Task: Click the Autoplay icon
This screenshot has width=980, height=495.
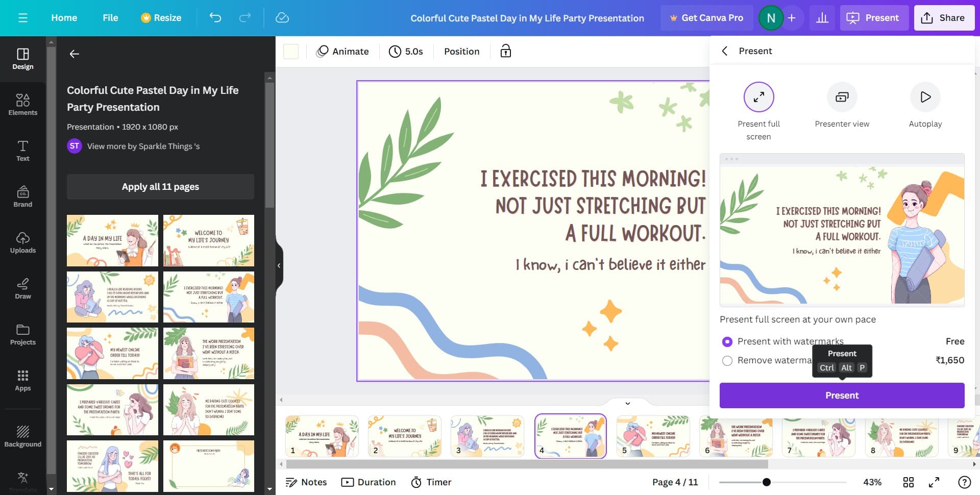Action: click(x=925, y=97)
